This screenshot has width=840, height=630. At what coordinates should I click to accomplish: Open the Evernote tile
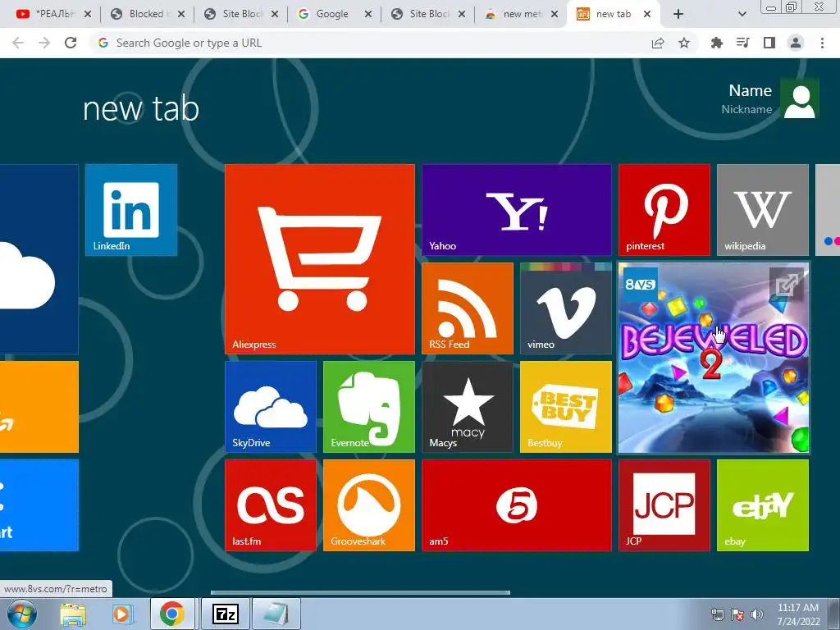pos(369,407)
